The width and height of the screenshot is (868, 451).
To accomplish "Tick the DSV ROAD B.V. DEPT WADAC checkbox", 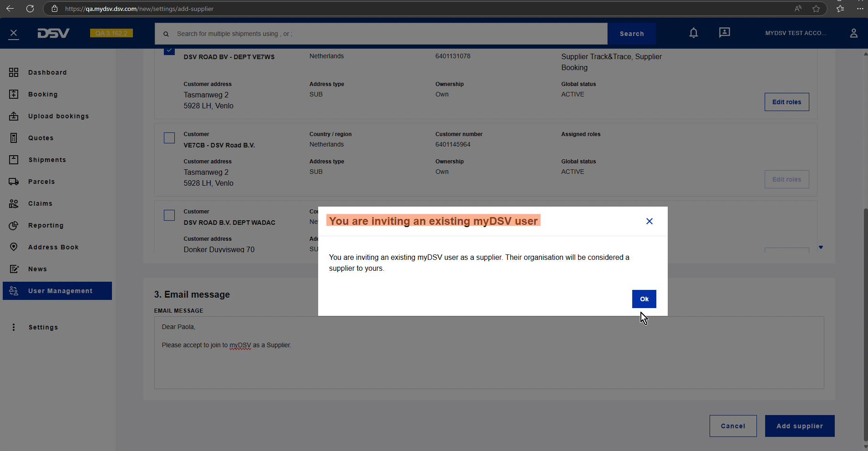I will (169, 215).
